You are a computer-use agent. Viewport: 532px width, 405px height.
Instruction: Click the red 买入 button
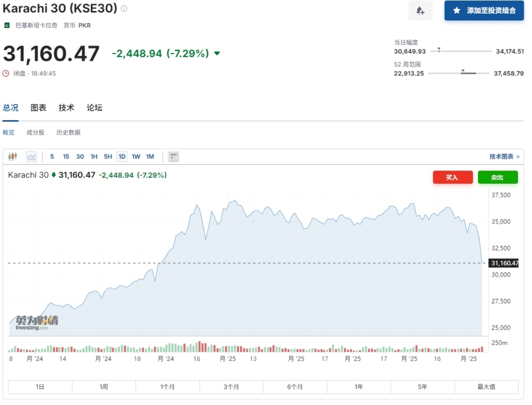point(453,177)
